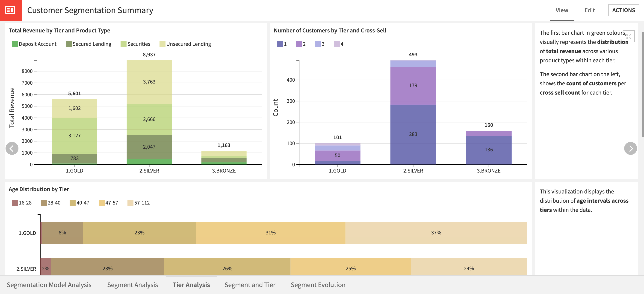Image resolution: width=644 pixels, height=294 pixels.
Task: Toggle the Securities legend series
Action: (x=135, y=44)
